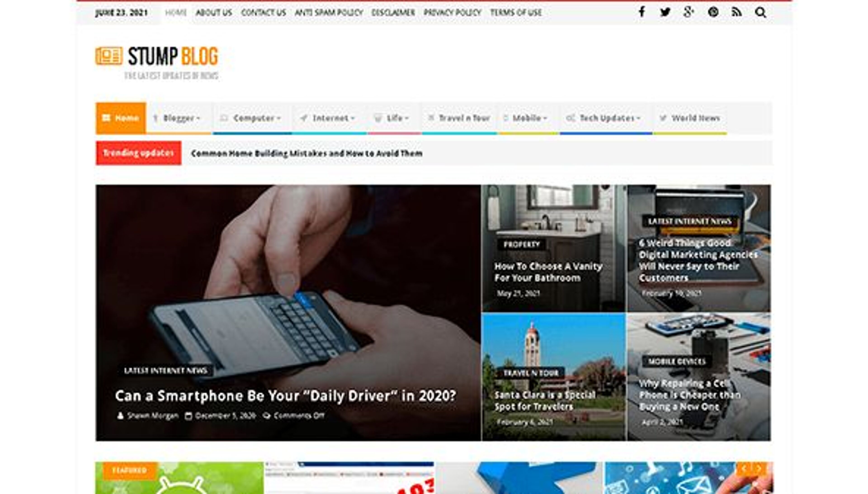Select the orange Home menu tab
Image resolution: width=868 pixels, height=494 pixels.
[x=121, y=118]
